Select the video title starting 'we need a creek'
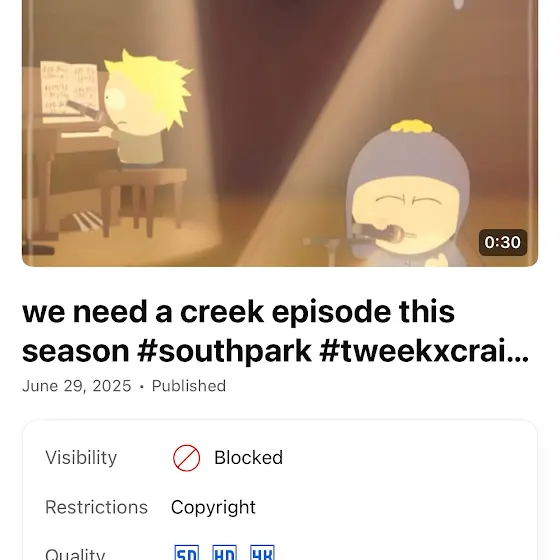 coord(275,331)
